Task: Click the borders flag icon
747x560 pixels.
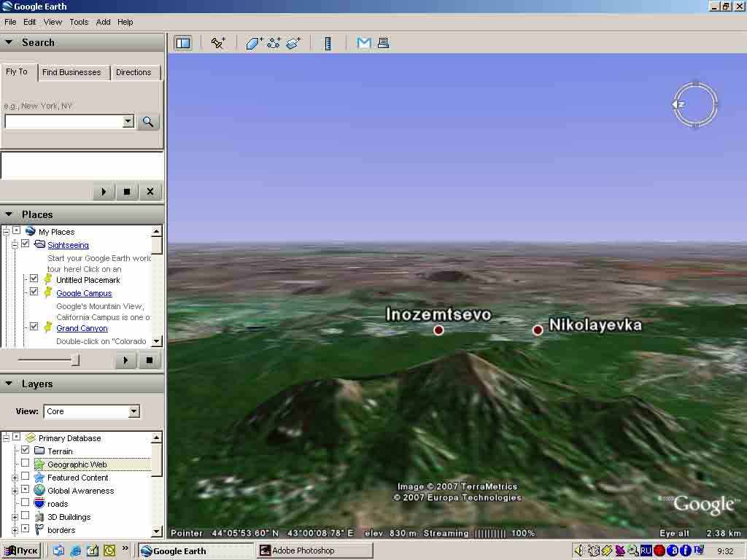Action: 39,529
